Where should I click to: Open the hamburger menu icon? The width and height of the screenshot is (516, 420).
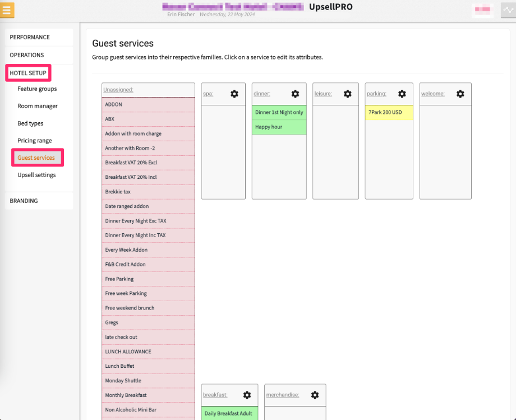7,10
